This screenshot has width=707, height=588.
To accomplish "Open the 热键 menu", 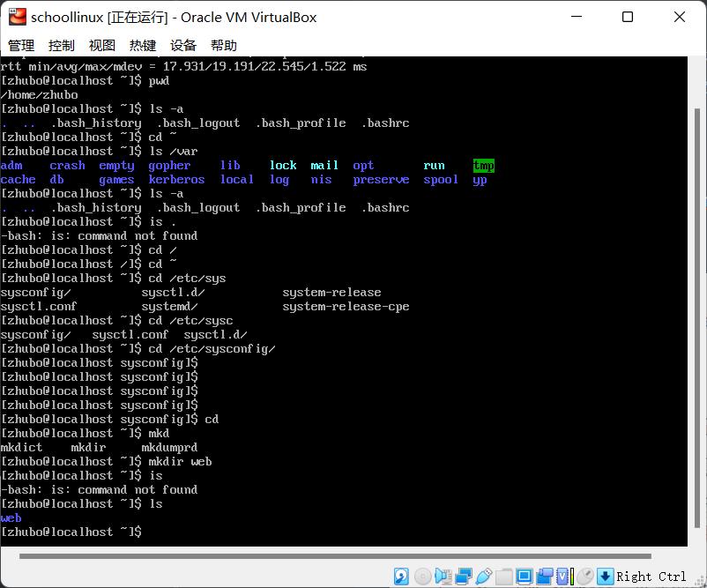I will tap(143, 45).
